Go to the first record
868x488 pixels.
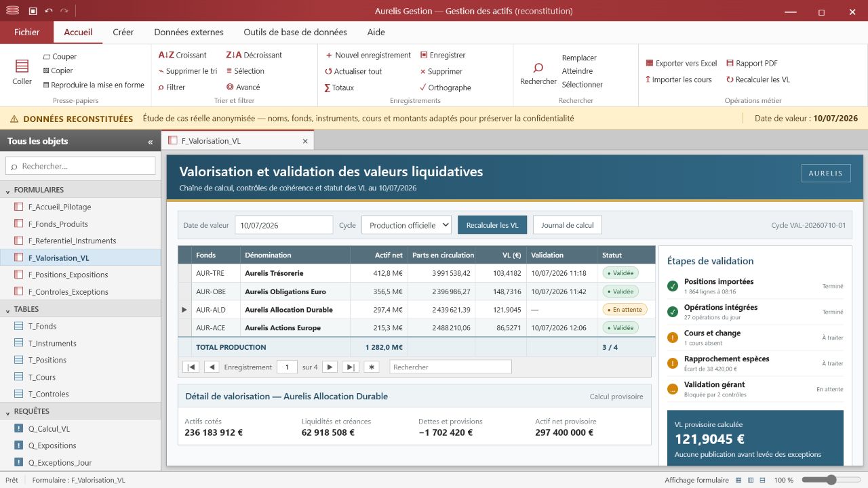click(191, 367)
